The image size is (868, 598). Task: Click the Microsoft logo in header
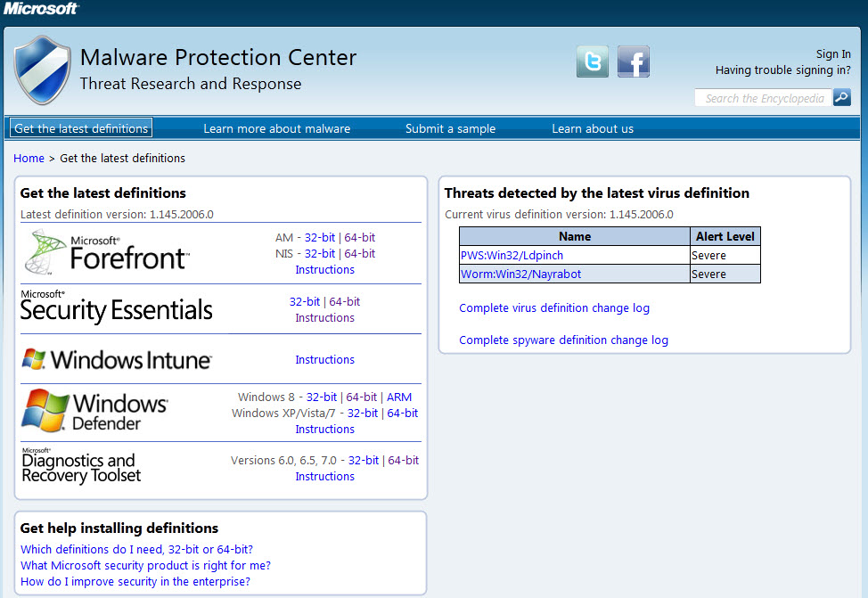(x=41, y=8)
